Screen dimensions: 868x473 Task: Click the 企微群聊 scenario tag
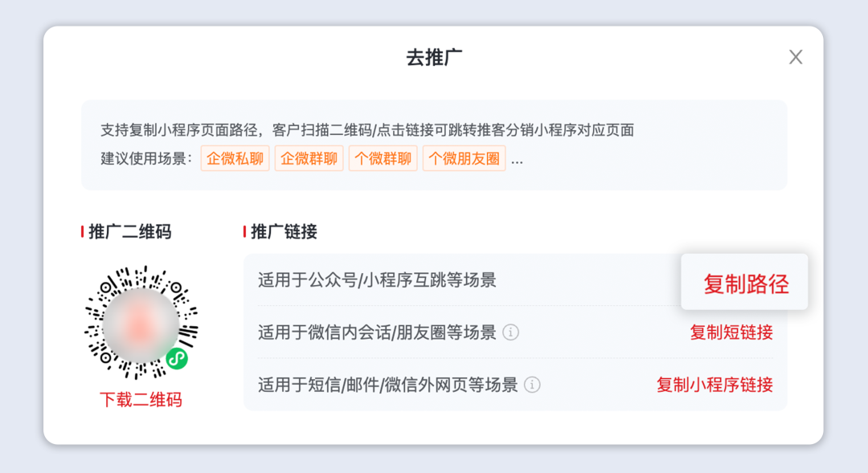click(309, 158)
